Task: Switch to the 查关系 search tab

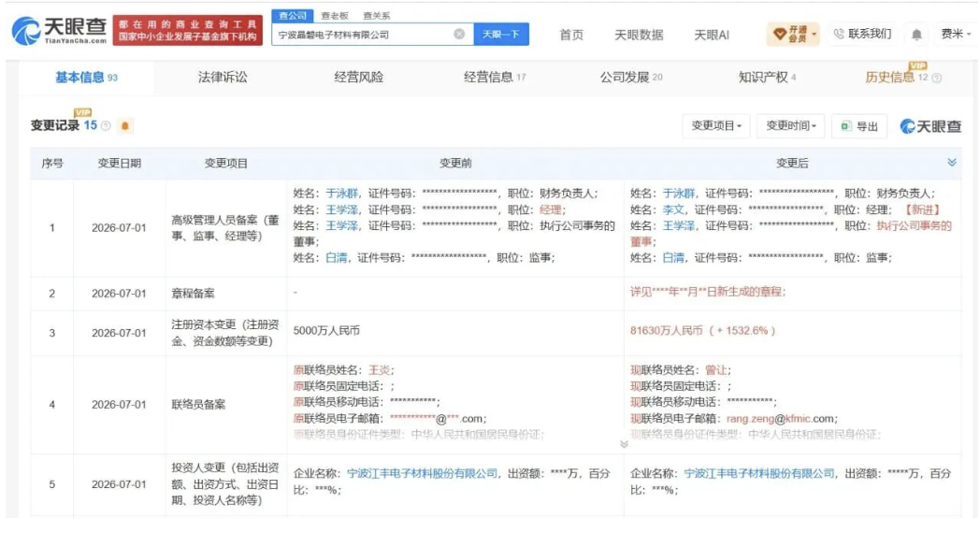Action: coord(377,16)
